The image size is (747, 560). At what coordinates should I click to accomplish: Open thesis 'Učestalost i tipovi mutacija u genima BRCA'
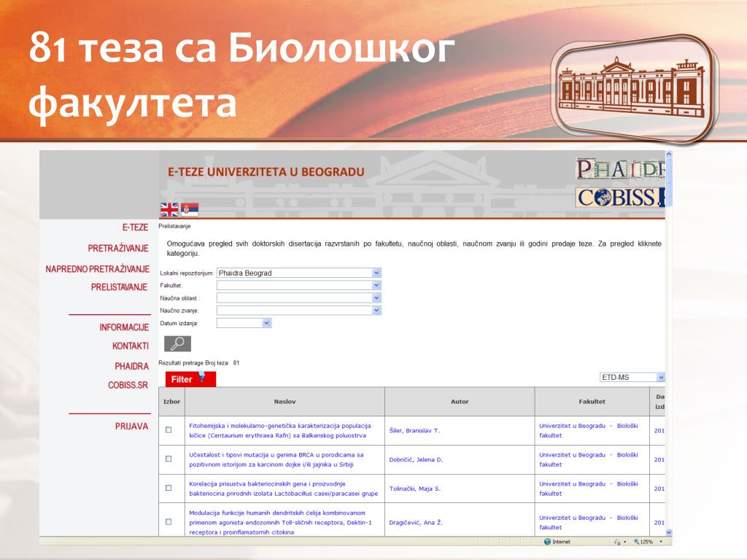point(276,459)
